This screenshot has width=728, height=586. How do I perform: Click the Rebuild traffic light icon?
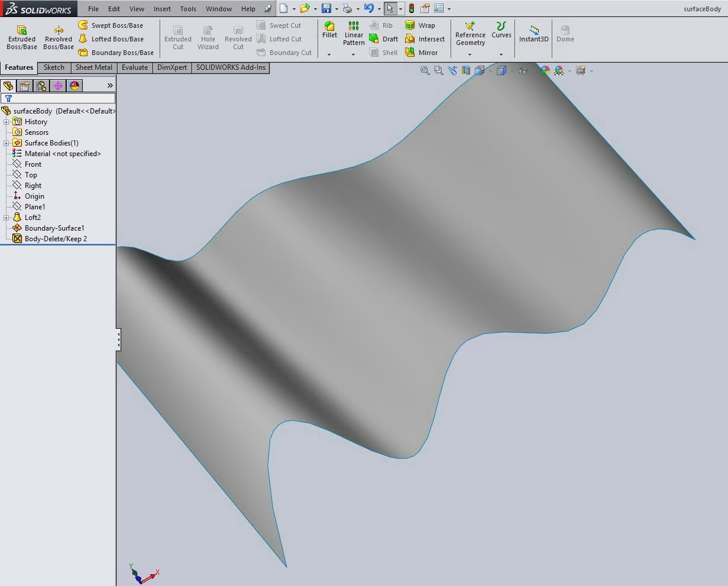(412, 8)
